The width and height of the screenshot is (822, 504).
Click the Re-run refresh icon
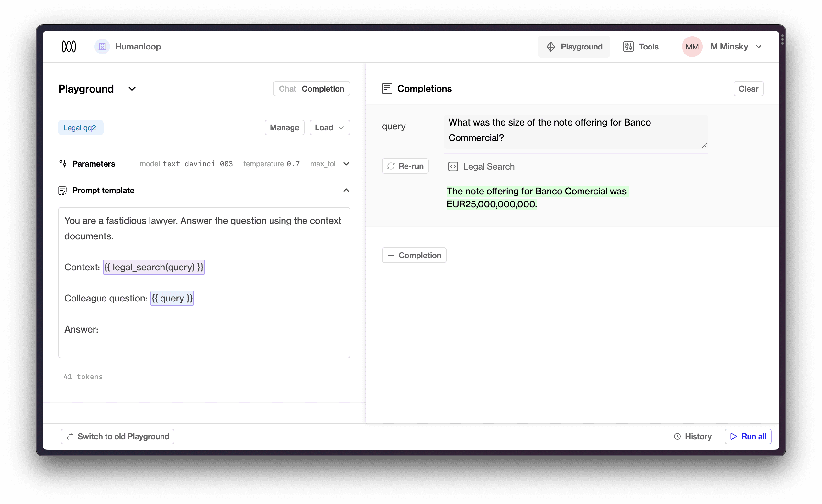[x=391, y=166]
